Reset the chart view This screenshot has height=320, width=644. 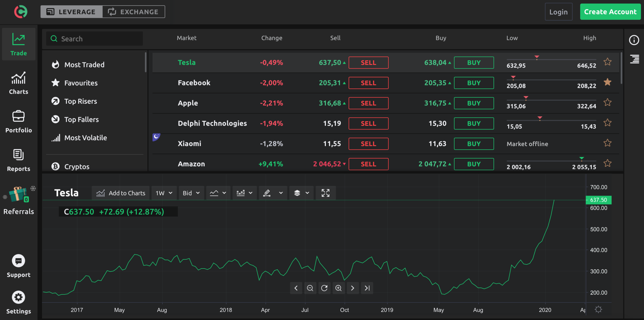[x=324, y=288]
